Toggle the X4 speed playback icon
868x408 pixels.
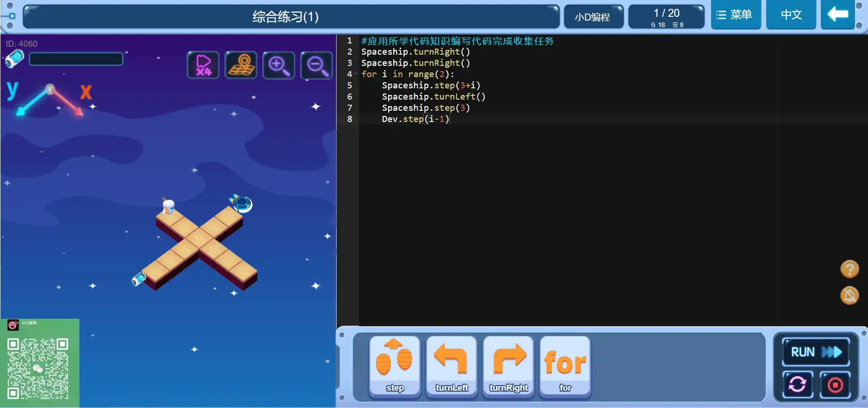203,65
